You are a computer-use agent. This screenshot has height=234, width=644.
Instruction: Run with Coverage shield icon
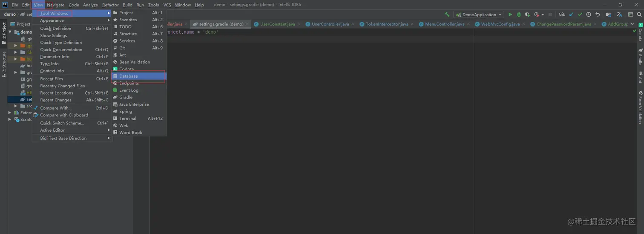[x=528, y=14]
